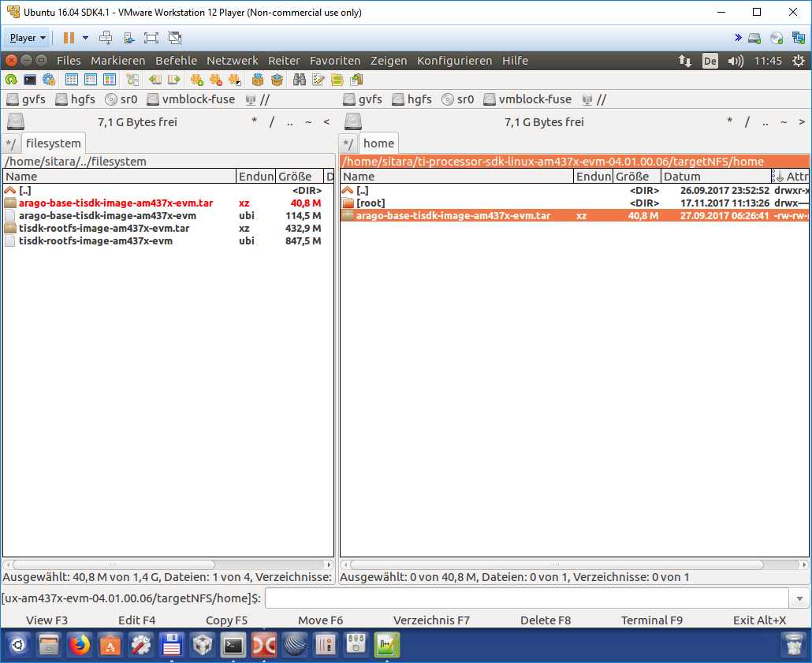The height and width of the screenshot is (663, 812).
Task: Click the Refresh icon in Double Commander toolbar
Action: pyautogui.click(x=11, y=80)
